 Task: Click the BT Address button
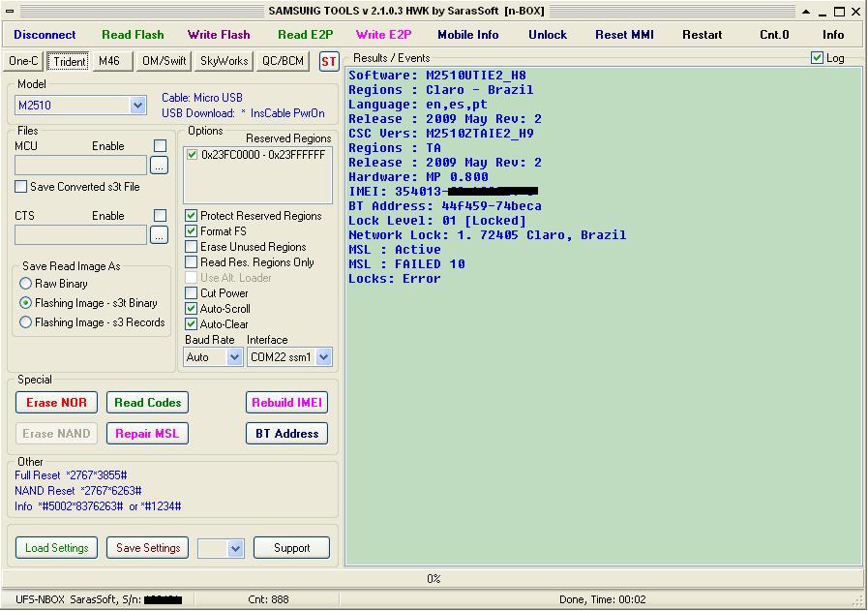[x=286, y=434]
